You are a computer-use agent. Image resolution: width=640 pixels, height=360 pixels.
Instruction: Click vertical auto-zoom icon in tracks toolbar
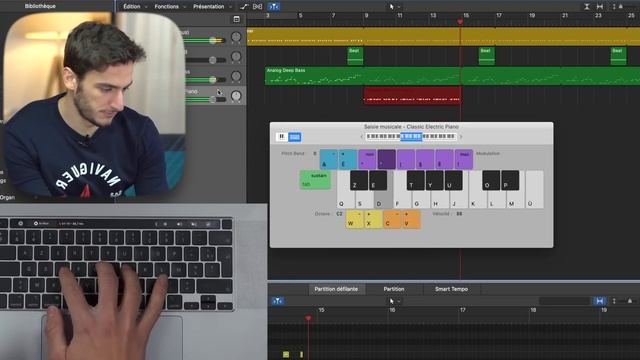coord(587,7)
